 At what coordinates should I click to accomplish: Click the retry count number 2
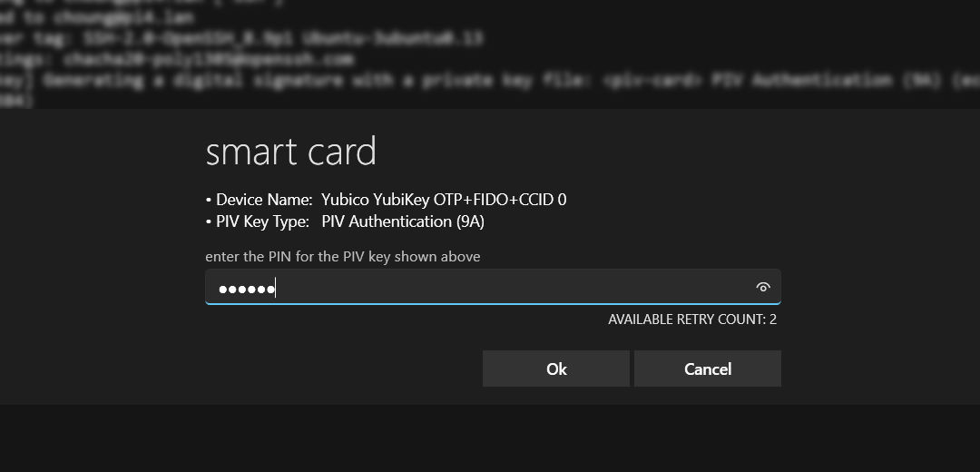pyautogui.click(x=772, y=320)
